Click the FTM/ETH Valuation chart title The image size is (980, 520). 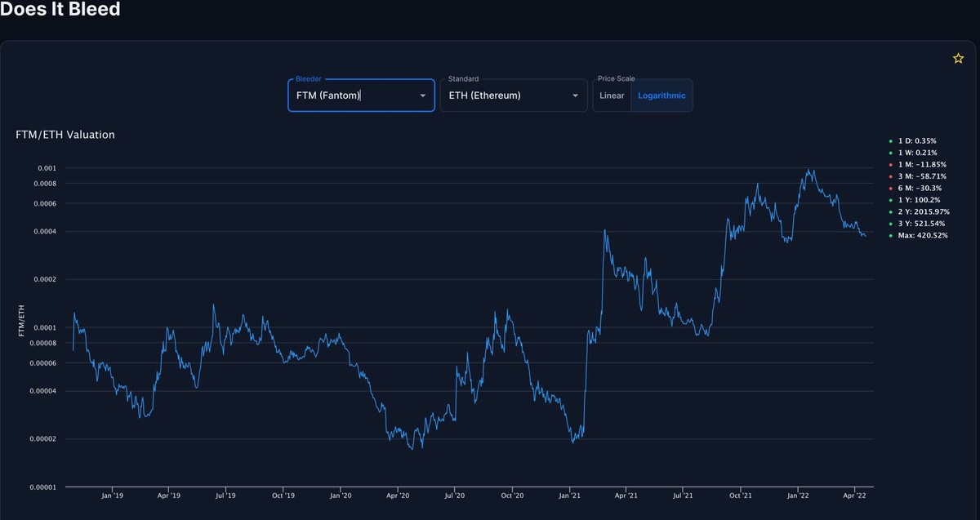click(x=65, y=135)
